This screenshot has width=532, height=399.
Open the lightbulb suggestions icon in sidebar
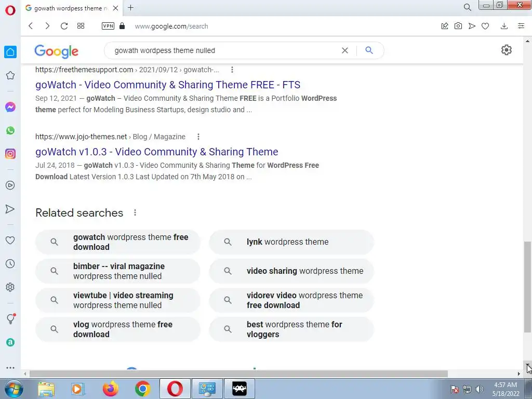pos(10,318)
